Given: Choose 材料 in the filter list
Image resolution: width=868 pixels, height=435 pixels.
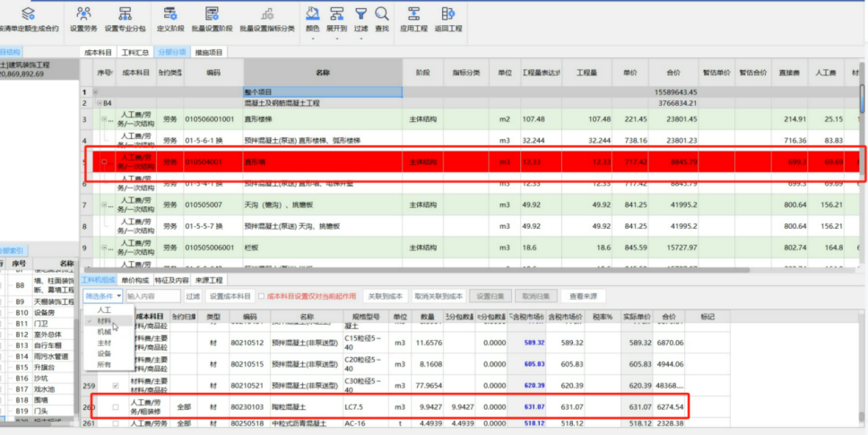Looking at the screenshot, I should coord(104,321).
